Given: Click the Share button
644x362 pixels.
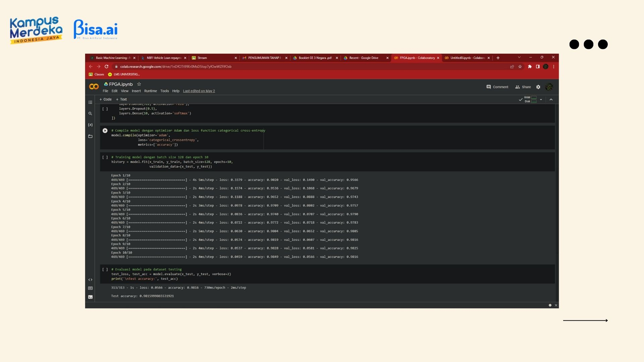Looking at the screenshot, I should 523,87.
